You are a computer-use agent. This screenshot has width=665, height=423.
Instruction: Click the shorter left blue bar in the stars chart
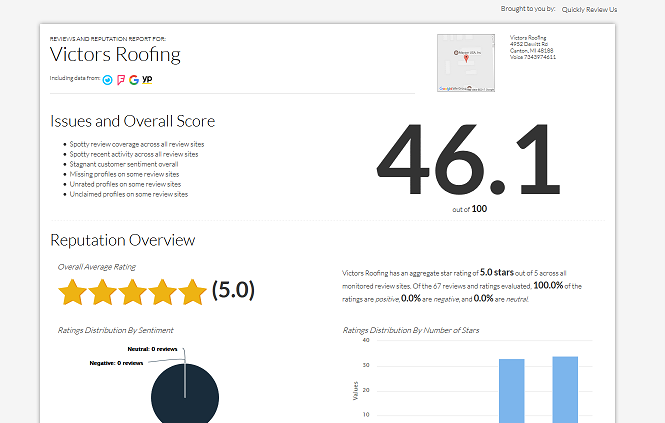[x=511, y=391]
